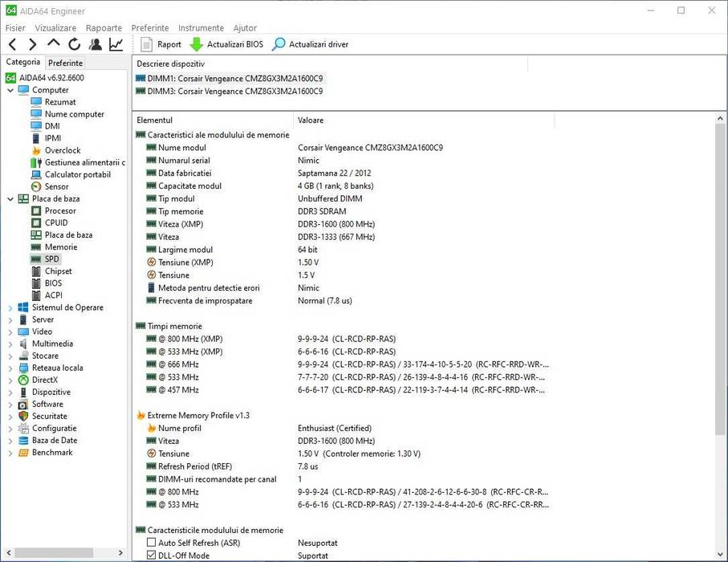Click the details pane vertical scrollbar thumb
The height and width of the screenshot is (562, 728).
[720, 281]
